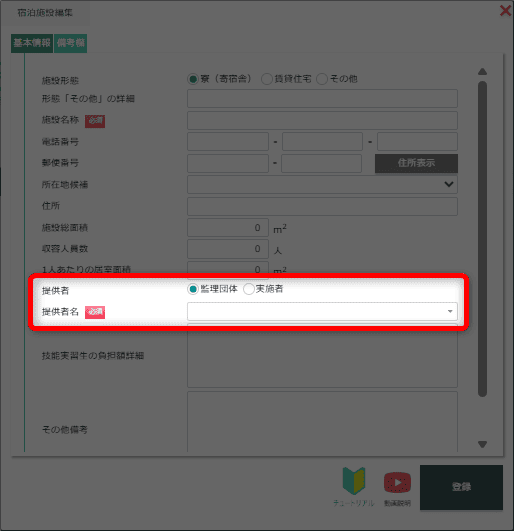Viewport: 514px width, 531px height.
Task: Switch to the 基本情報 tab
Action: (32, 43)
